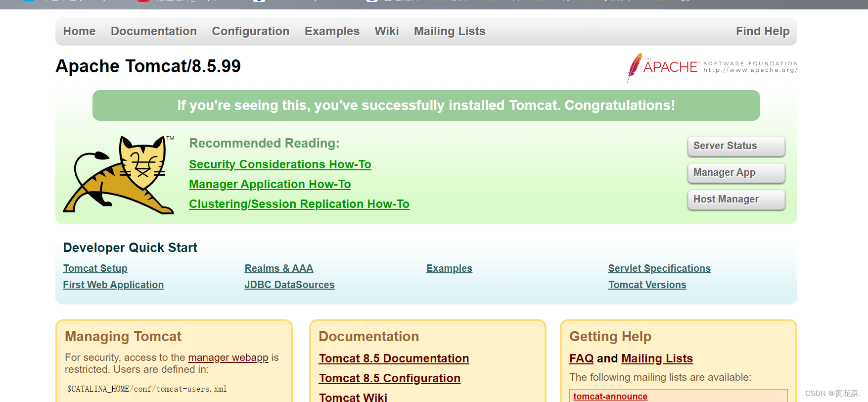Click the Managing Tomcat heading
Screen dimensions: 868x402
pos(123,337)
